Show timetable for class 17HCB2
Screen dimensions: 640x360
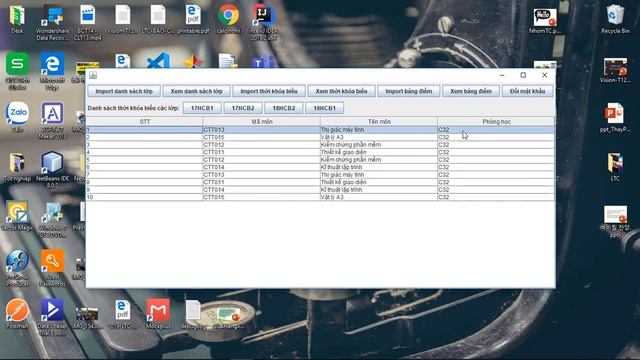tap(243, 108)
